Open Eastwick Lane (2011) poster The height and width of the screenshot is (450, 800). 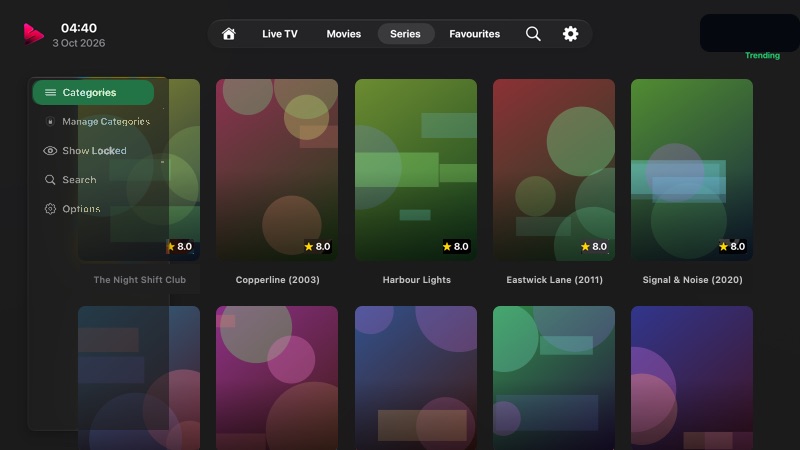click(x=554, y=169)
